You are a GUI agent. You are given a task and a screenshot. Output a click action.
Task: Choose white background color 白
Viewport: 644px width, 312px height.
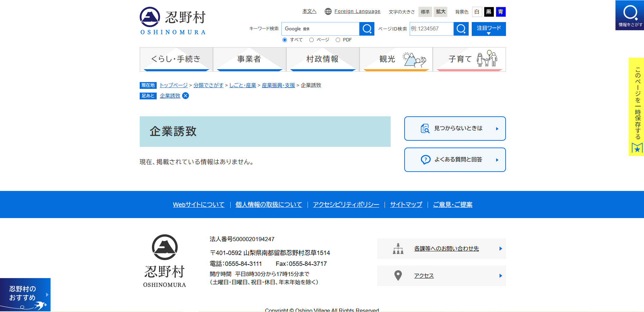tap(477, 12)
